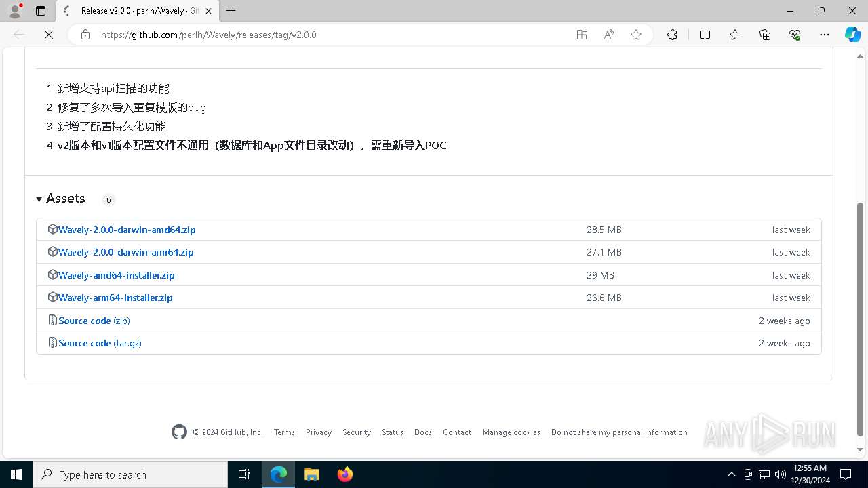868x488 pixels.
Task: Download Wavely-arm64-installer.zip
Action: [x=115, y=298]
